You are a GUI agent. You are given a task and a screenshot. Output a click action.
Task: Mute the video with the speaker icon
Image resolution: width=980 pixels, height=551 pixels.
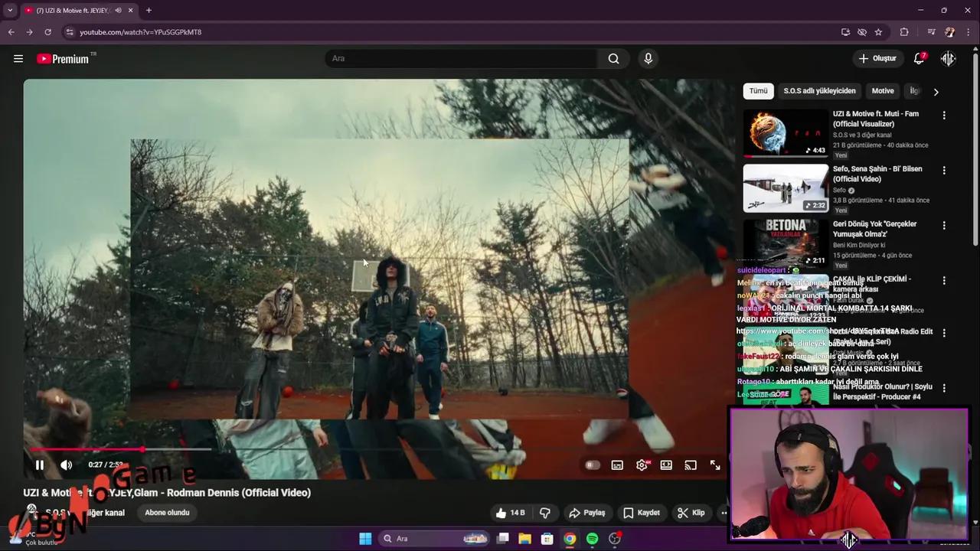(66, 465)
